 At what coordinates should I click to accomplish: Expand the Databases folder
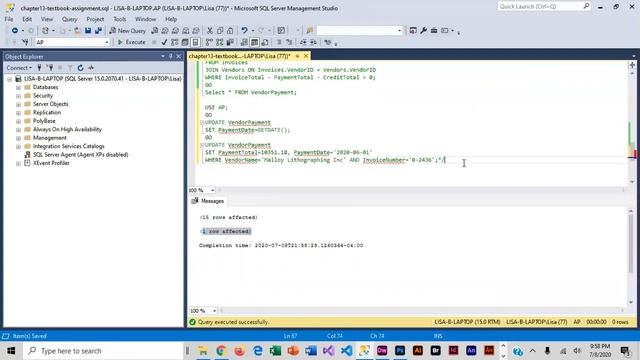[x=18, y=87]
